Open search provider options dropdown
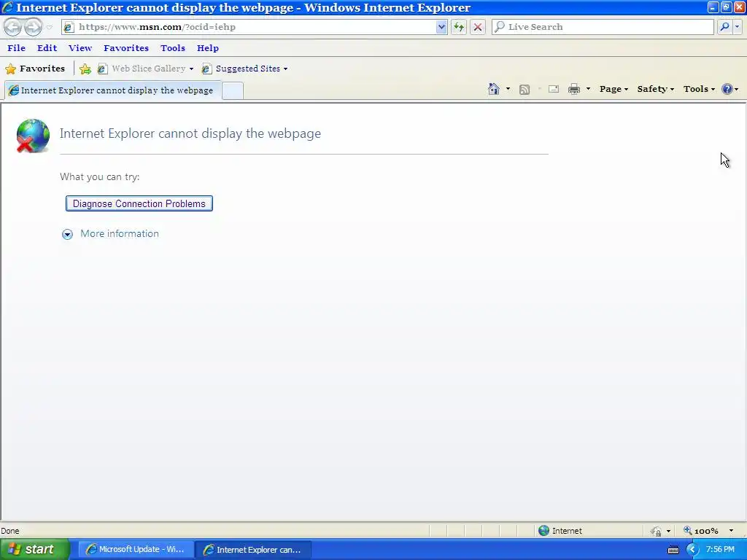747x560 pixels. pyautogui.click(x=737, y=27)
